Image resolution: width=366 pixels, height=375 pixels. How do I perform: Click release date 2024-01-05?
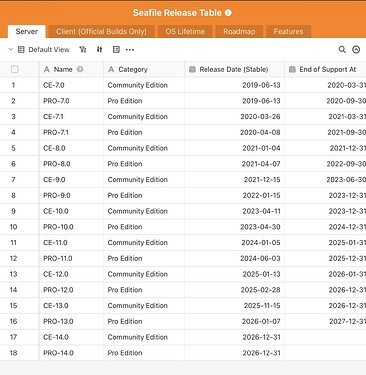click(x=261, y=242)
